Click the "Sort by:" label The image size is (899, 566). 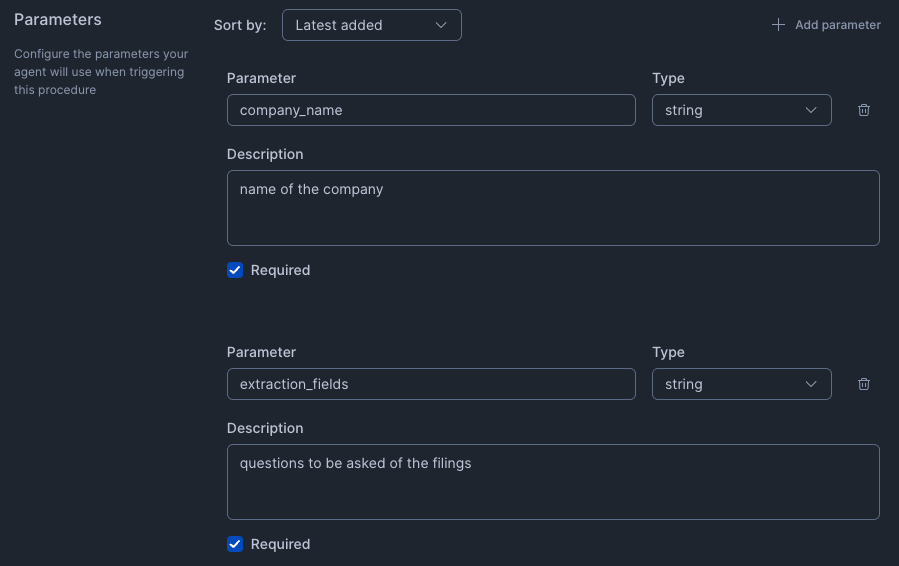[x=240, y=25]
